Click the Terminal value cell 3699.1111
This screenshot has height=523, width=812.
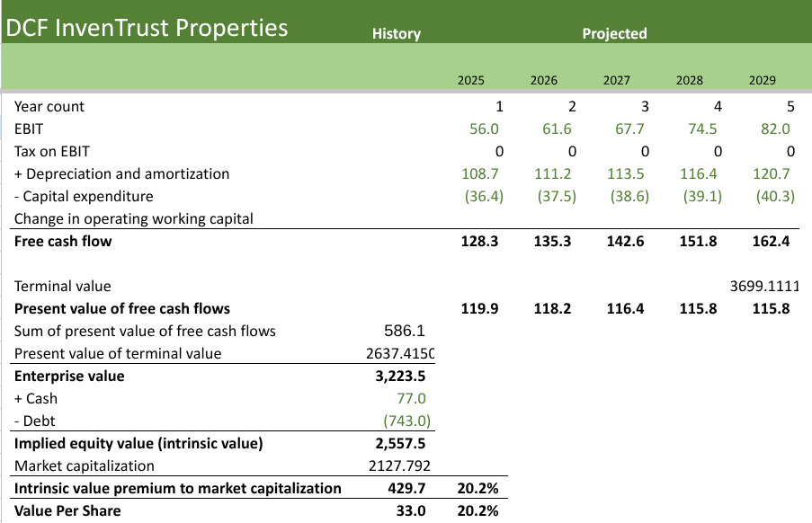pos(763,286)
